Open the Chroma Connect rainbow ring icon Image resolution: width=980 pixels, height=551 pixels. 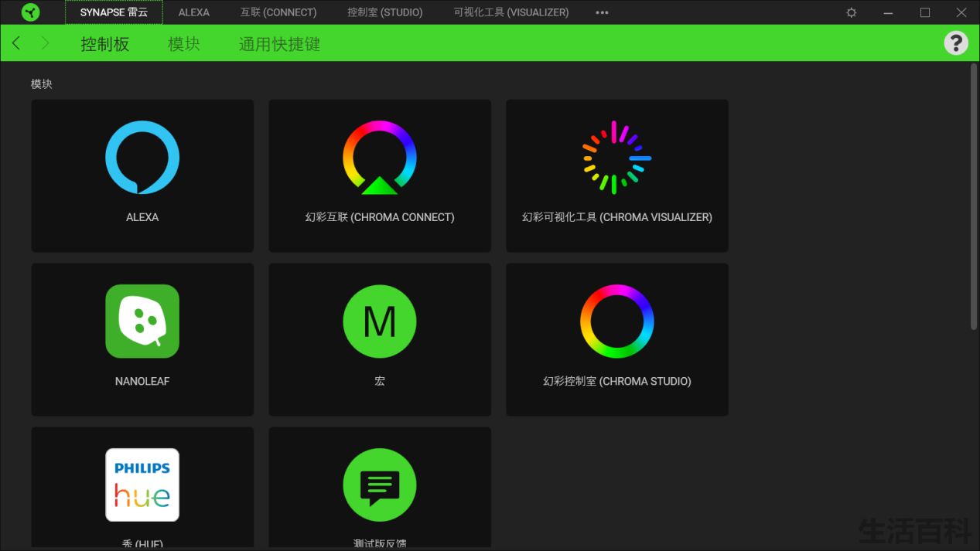click(380, 158)
